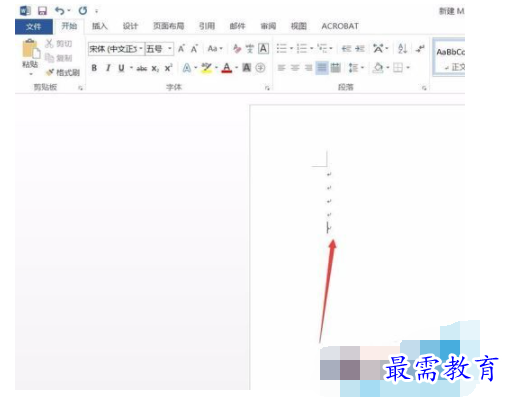507x400 pixels.
Task: Switch to the ACROBAT tab
Action: point(340,26)
